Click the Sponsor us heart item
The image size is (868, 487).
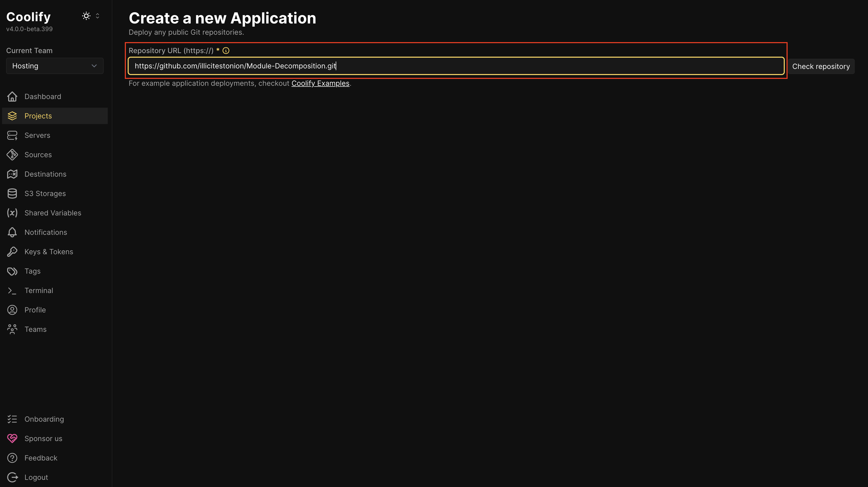point(43,439)
